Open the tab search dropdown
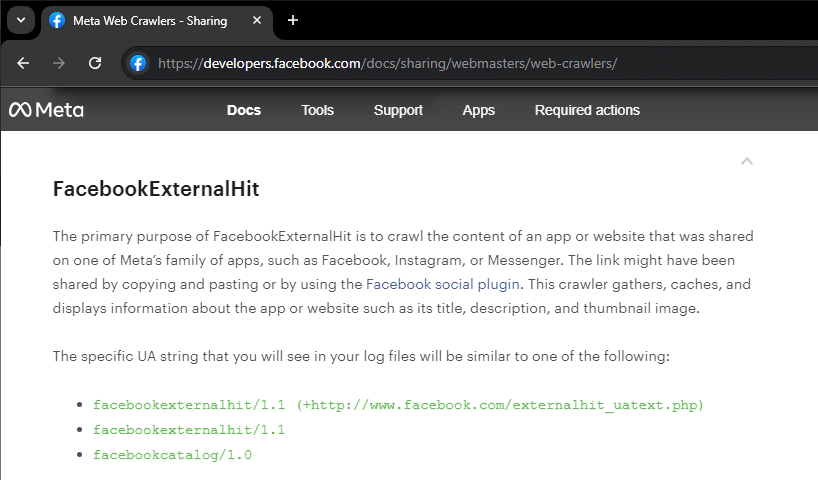 [x=20, y=20]
